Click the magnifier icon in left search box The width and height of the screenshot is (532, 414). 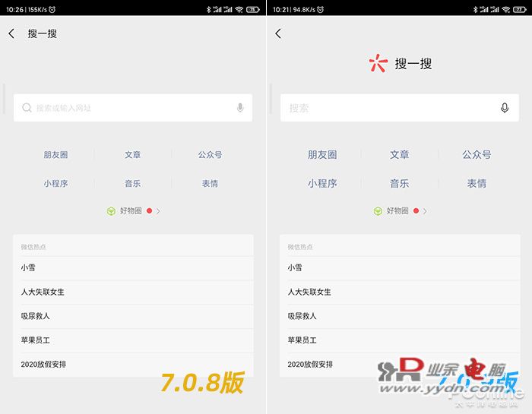pos(27,108)
